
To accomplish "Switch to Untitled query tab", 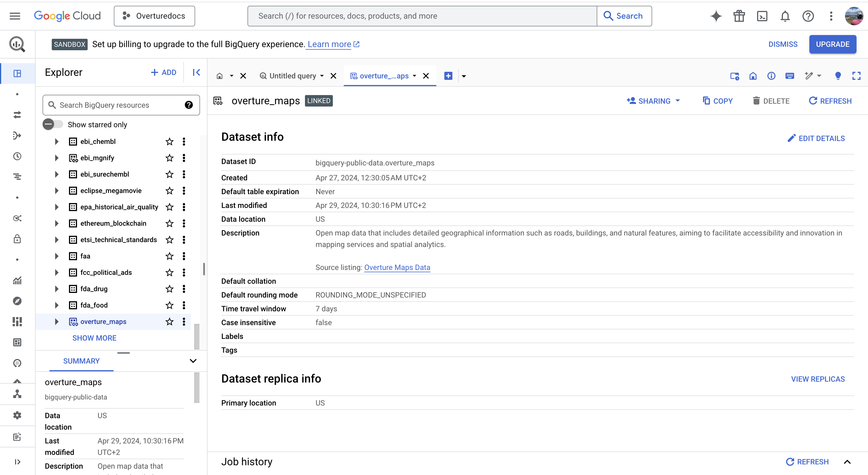I will pos(289,76).
